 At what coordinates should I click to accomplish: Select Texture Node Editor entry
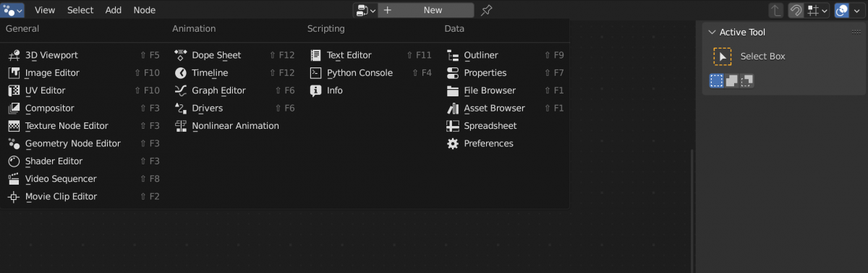[x=83, y=126]
